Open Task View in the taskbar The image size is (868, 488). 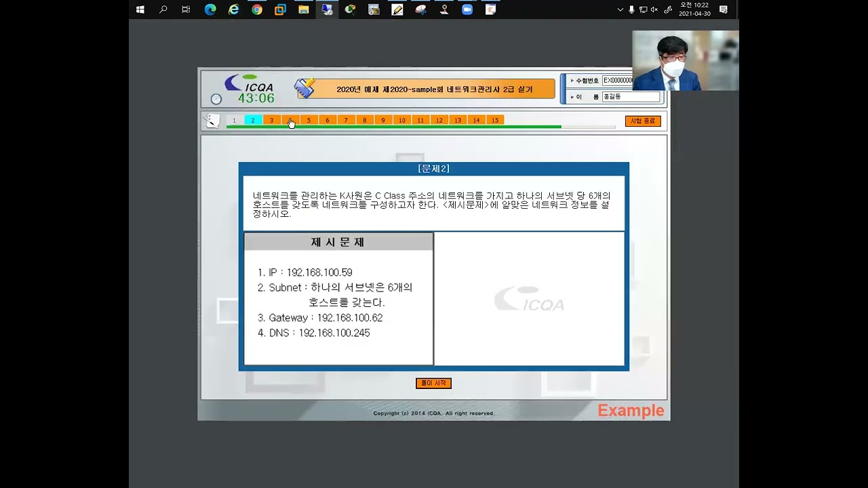pyautogui.click(x=186, y=9)
